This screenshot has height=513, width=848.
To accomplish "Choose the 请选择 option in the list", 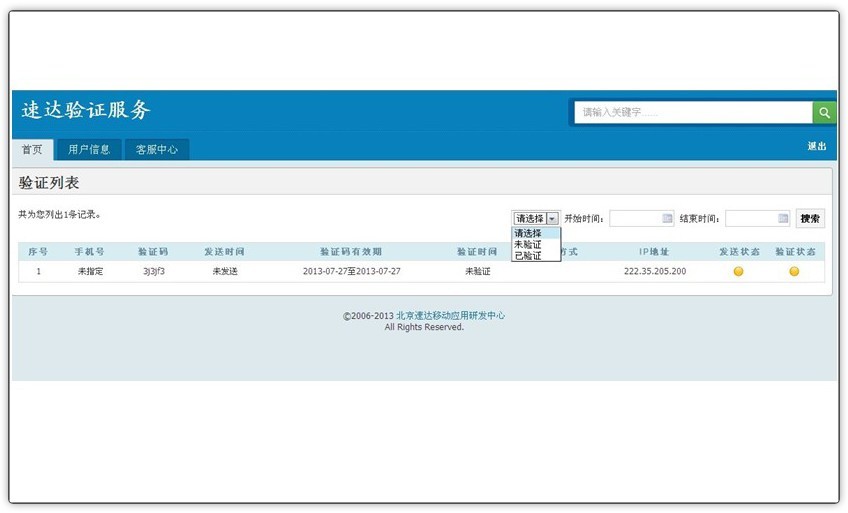I will [x=528, y=233].
